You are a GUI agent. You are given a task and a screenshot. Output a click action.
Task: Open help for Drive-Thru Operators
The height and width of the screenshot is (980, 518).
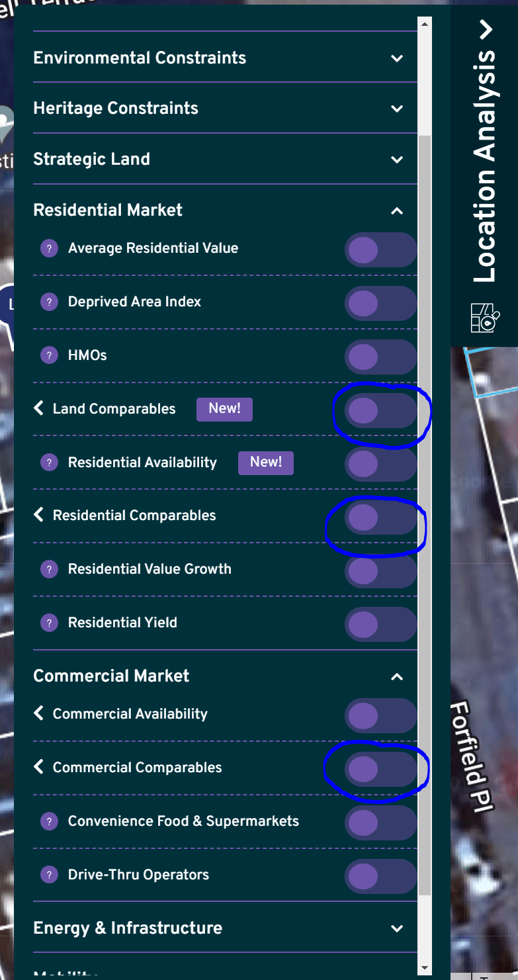[x=49, y=875]
